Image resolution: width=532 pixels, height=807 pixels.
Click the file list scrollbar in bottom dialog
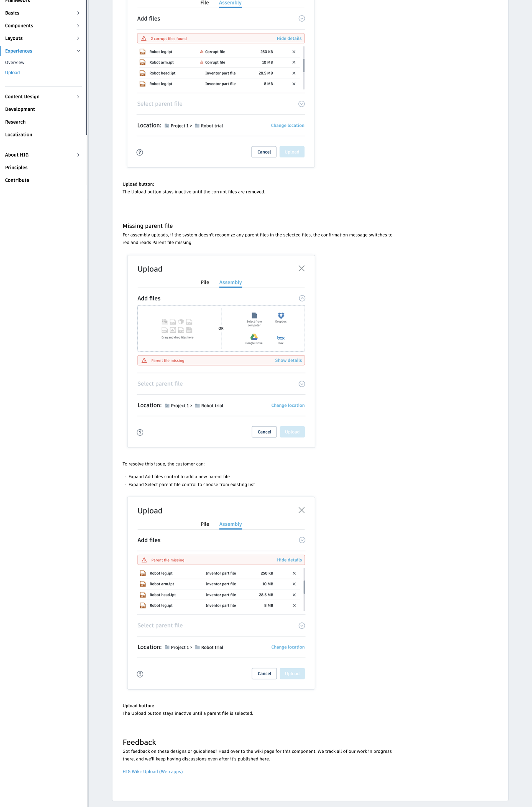point(304,587)
